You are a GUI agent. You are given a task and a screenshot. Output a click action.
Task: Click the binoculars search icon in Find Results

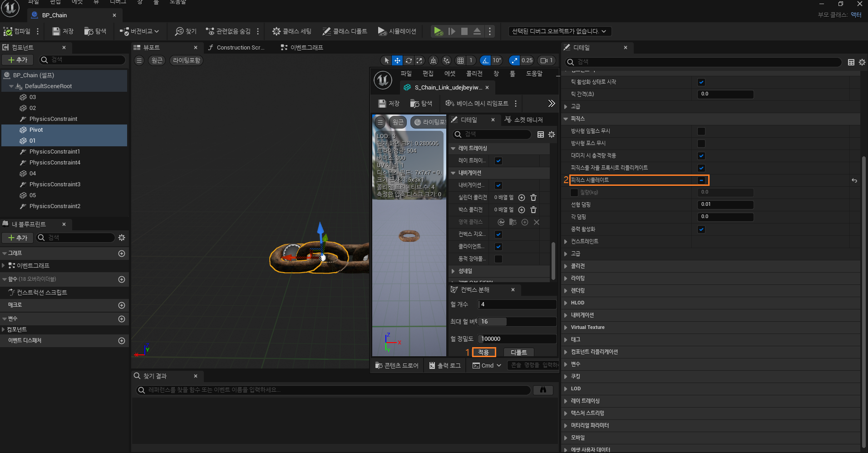coord(543,390)
